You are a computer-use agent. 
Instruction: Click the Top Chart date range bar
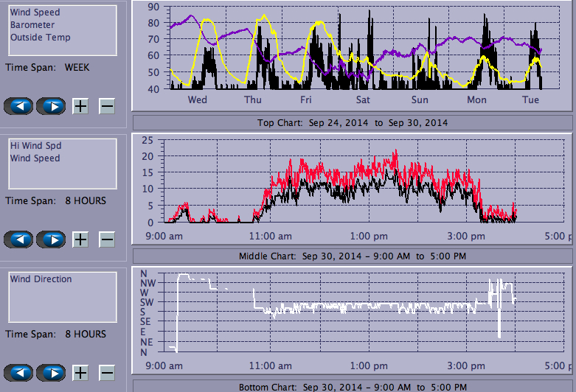(352, 122)
